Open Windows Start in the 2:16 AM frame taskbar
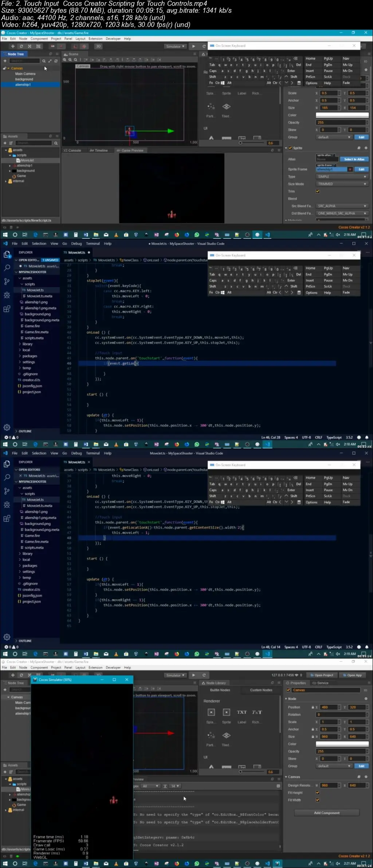Viewport: 373px width, 868px height. pyautogui.click(x=5, y=235)
